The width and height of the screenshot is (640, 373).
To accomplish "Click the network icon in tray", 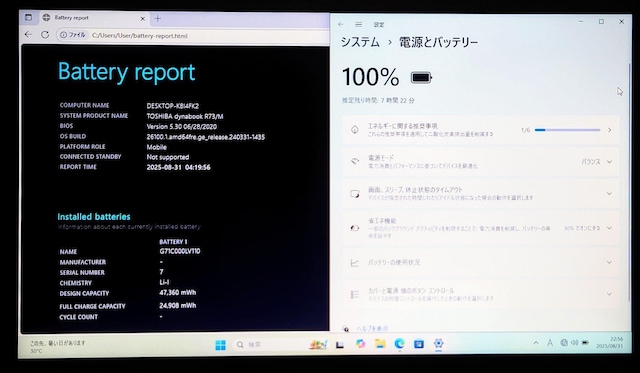I will (564, 343).
